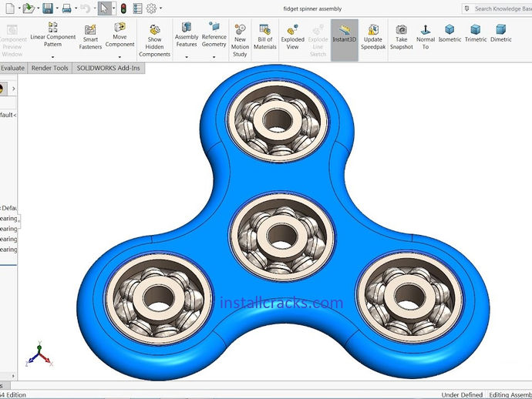
Task: Create an Exploded View
Action: coord(292,37)
